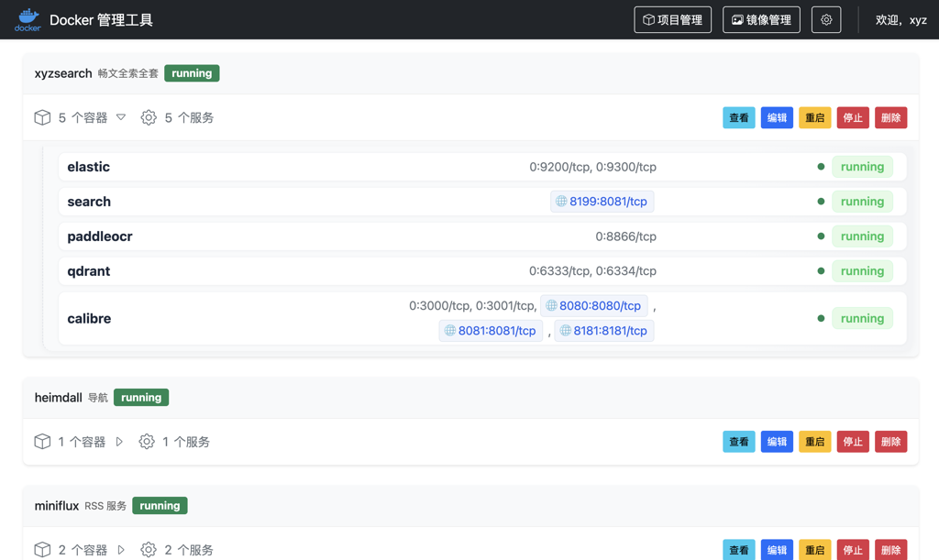Click 删除 delete button for xyzsearch

click(890, 118)
